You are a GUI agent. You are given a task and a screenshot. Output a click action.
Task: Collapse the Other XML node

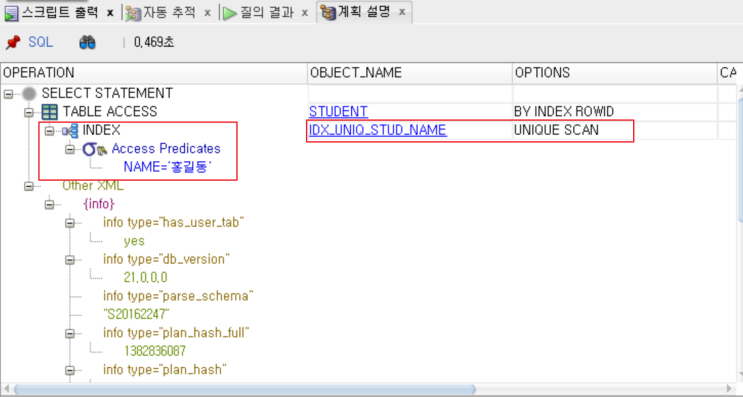click(x=29, y=186)
